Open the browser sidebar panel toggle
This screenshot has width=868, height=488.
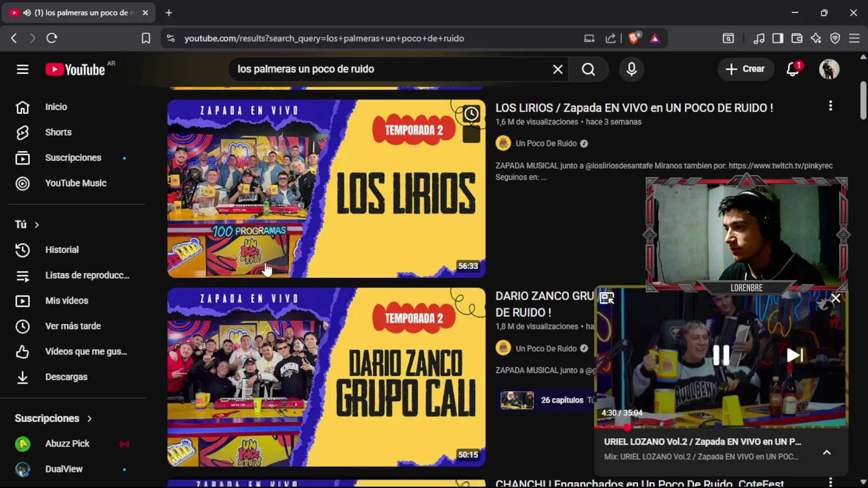[x=778, y=39]
